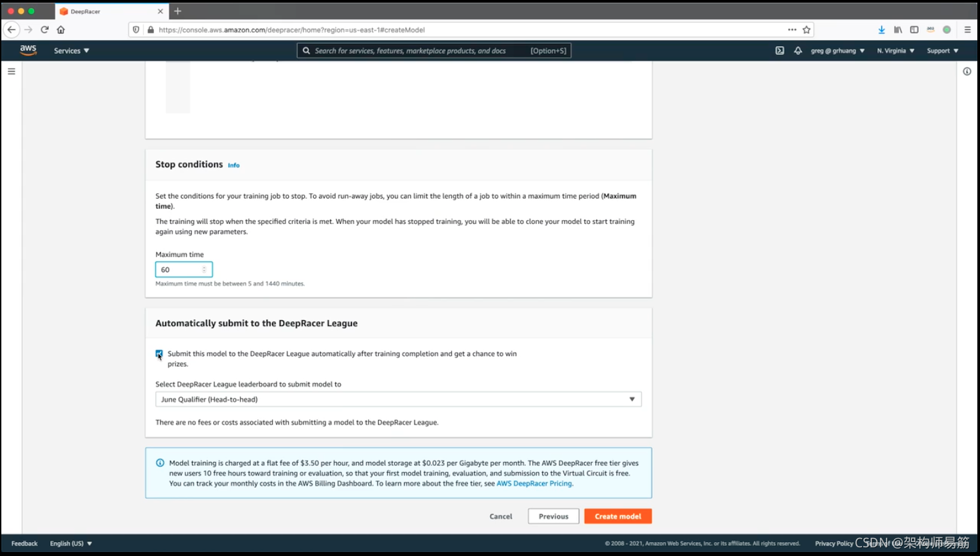The width and height of the screenshot is (980, 556).
Task: Open the page actions three-dots menu
Action: 792,29
